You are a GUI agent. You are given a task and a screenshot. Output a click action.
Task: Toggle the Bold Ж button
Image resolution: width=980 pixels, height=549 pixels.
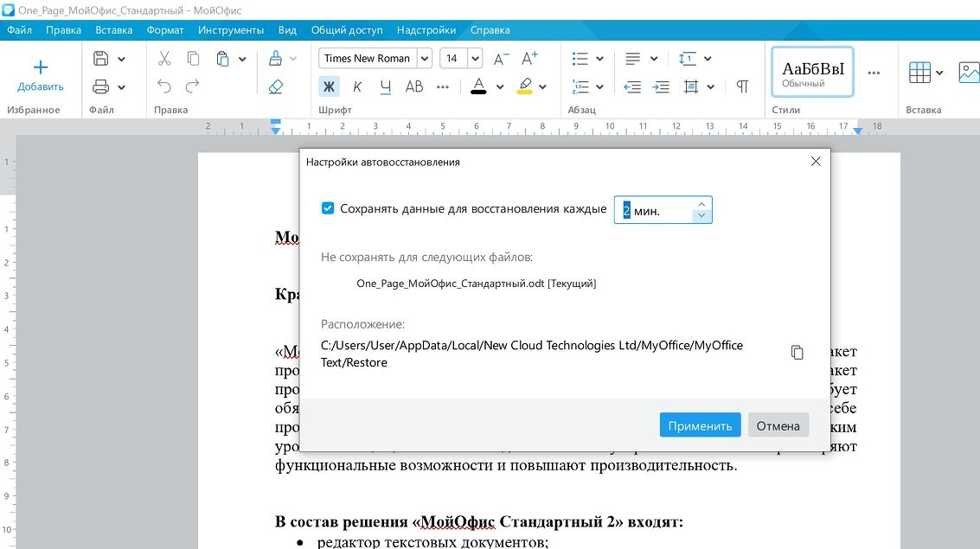click(x=329, y=86)
